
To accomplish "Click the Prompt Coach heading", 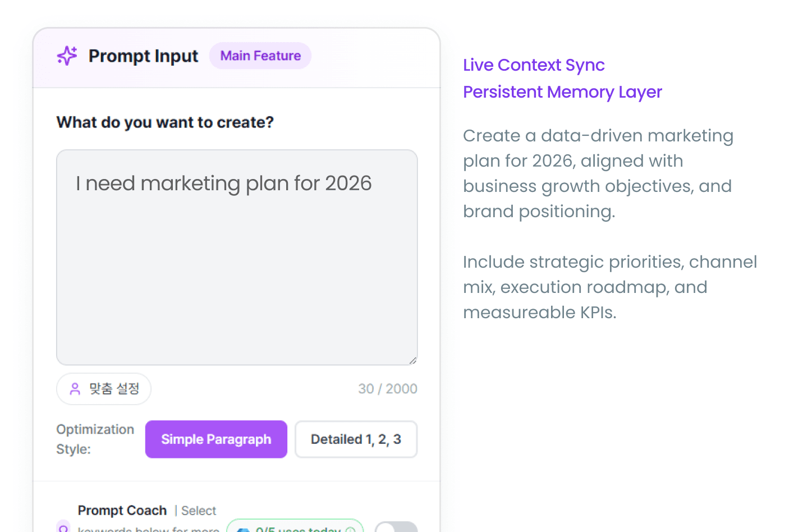I will point(122,510).
